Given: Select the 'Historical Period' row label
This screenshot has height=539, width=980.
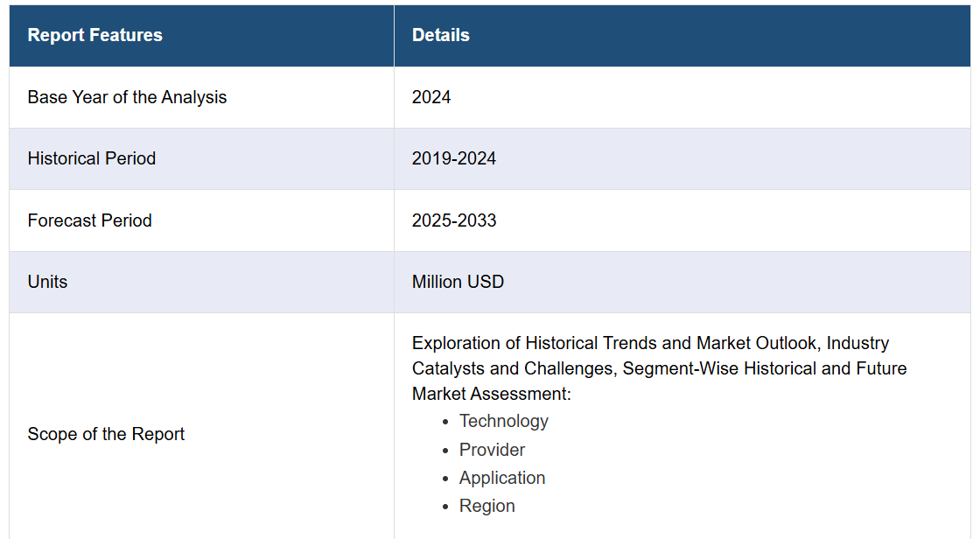Looking at the screenshot, I should (x=91, y=158).
